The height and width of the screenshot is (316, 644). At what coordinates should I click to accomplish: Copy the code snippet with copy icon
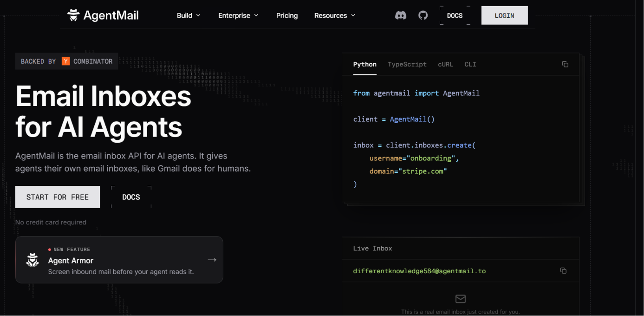coord(565,64)
